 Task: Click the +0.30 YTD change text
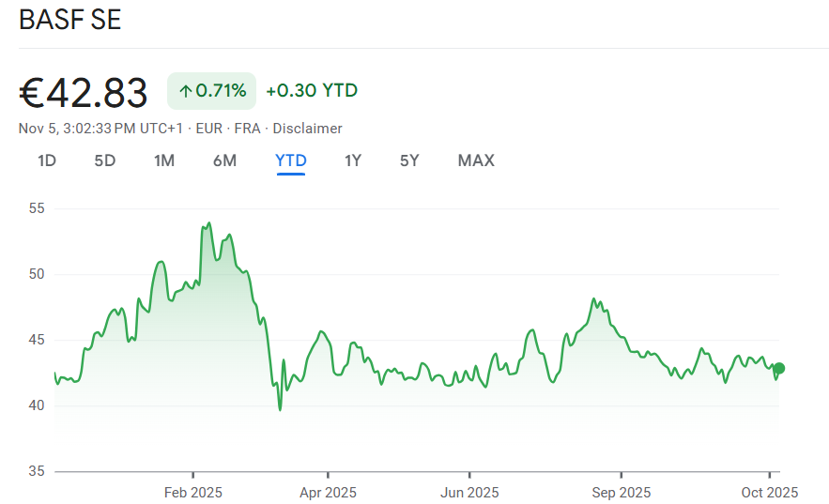coord(312,91)
